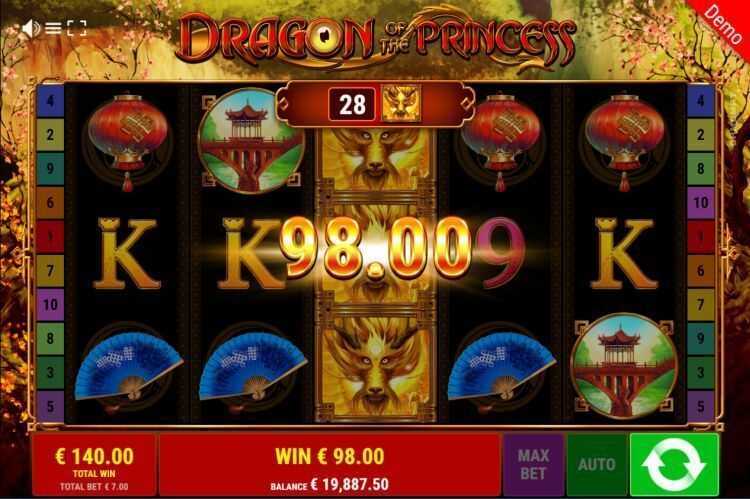This screenshot has height=499, width=750.
Task: Click the blue fan symbol on reel four
Action: [500, 366]
